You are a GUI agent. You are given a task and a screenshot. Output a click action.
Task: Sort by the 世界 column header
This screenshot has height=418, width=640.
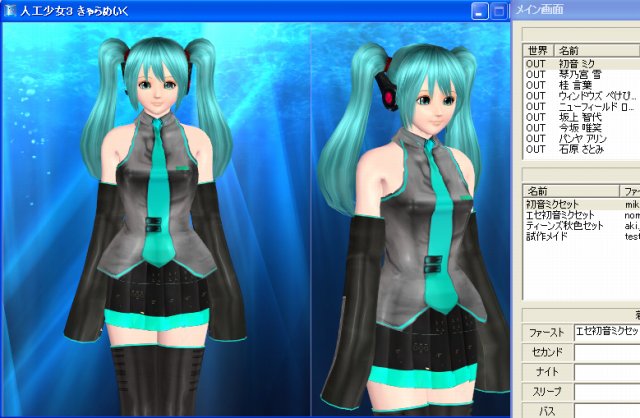tap(538, 51)
